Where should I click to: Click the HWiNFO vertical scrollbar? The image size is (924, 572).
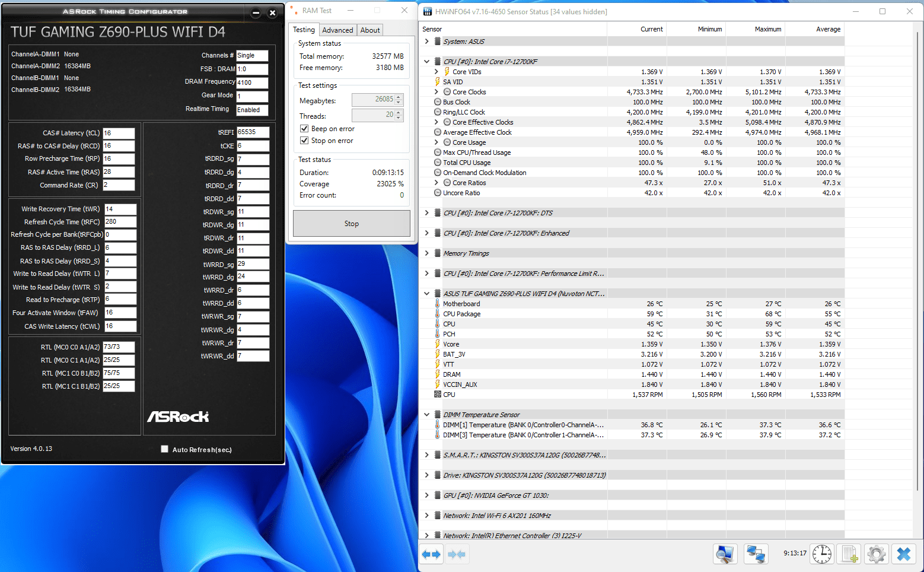[x=917, y=261]
